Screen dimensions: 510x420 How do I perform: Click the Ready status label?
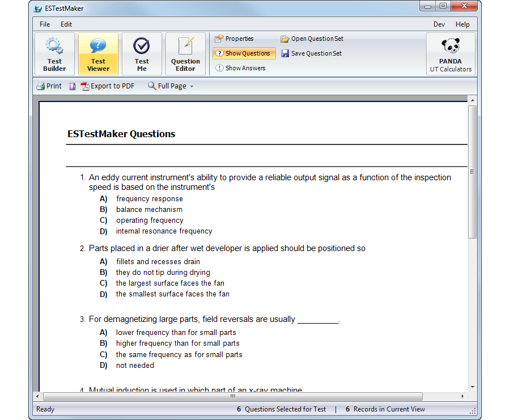[x=45, y=409]
